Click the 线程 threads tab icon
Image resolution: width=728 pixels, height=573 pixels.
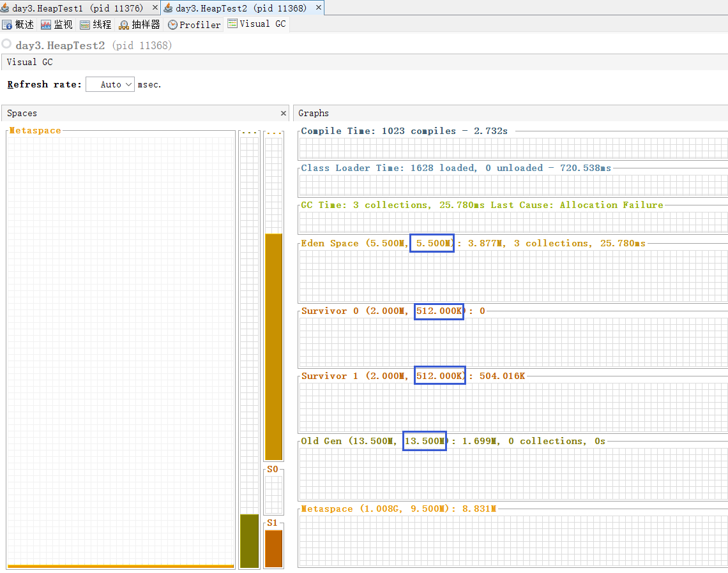(85, 25)
